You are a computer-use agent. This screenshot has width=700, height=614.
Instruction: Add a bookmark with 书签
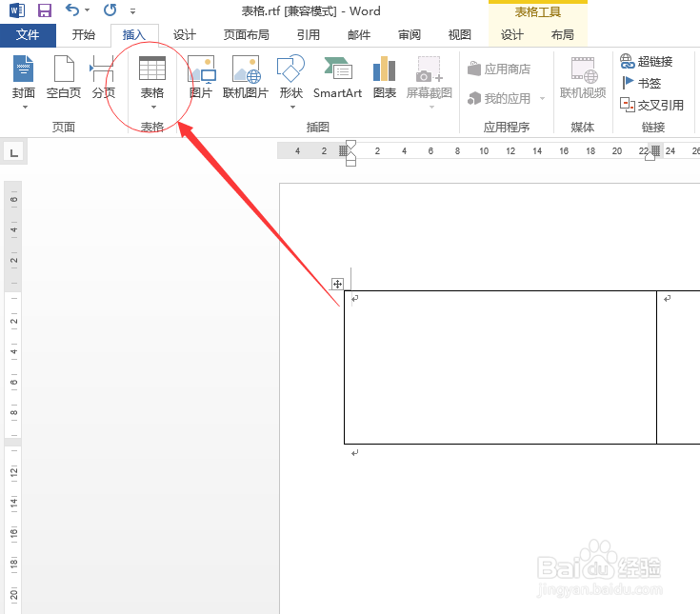[641, 83]
